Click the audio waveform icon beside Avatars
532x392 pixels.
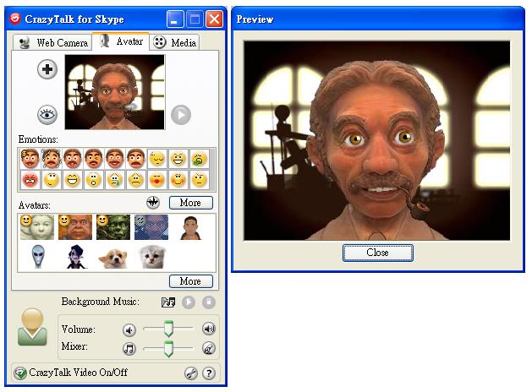pyautogui.click(x=153, y=203)
